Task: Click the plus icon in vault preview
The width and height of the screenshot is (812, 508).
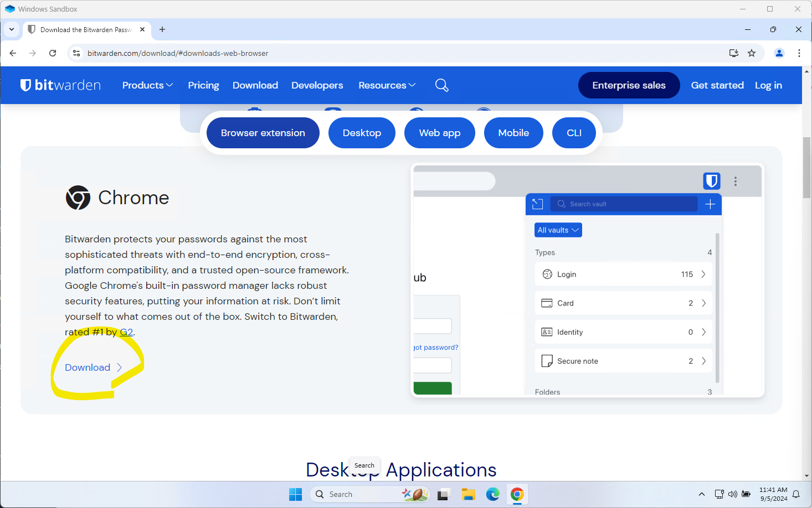Action: (710, 204)
